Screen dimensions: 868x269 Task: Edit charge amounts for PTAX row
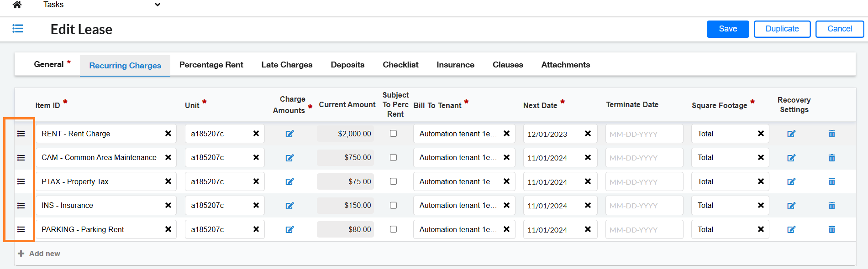click(289, 181)
